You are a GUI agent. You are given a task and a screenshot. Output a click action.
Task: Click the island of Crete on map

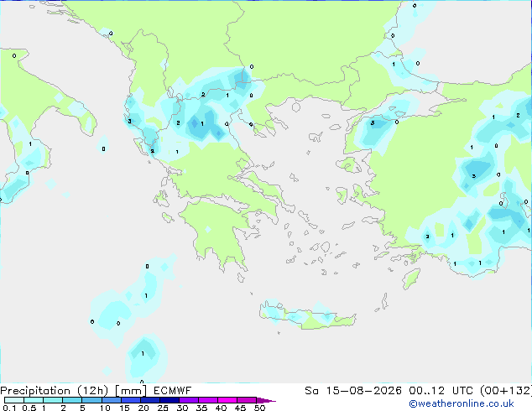(308, 316)
